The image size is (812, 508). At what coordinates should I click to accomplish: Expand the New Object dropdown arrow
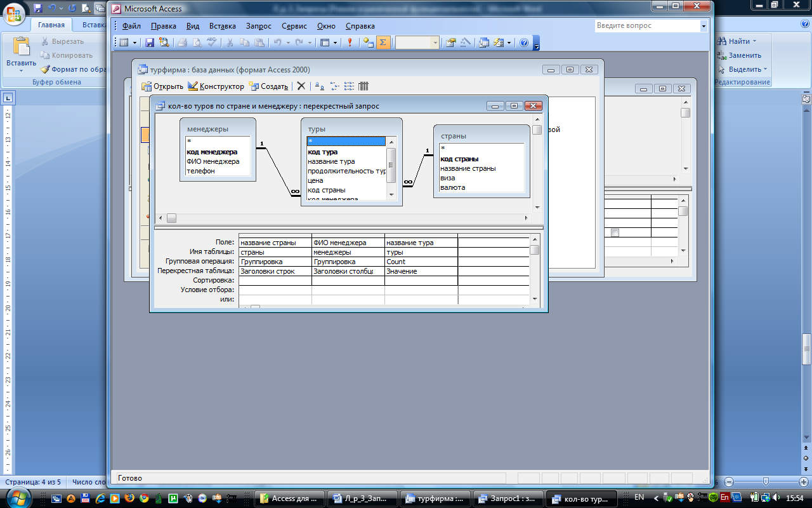click(x=509, y=43)
